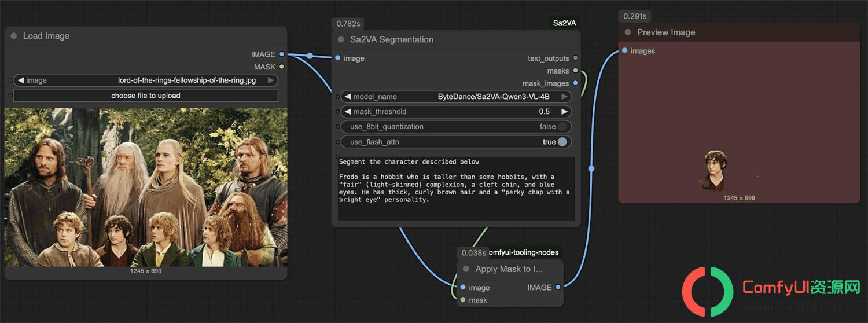This screenshot has width=868, height=323.
Task: Toggle use_8bit_quantization switch
Action: pyautogui.click(x=562, y=127)
